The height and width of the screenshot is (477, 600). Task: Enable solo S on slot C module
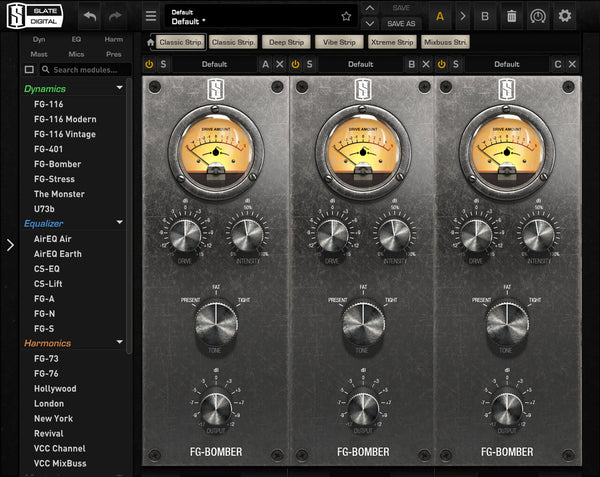[456, 64]
